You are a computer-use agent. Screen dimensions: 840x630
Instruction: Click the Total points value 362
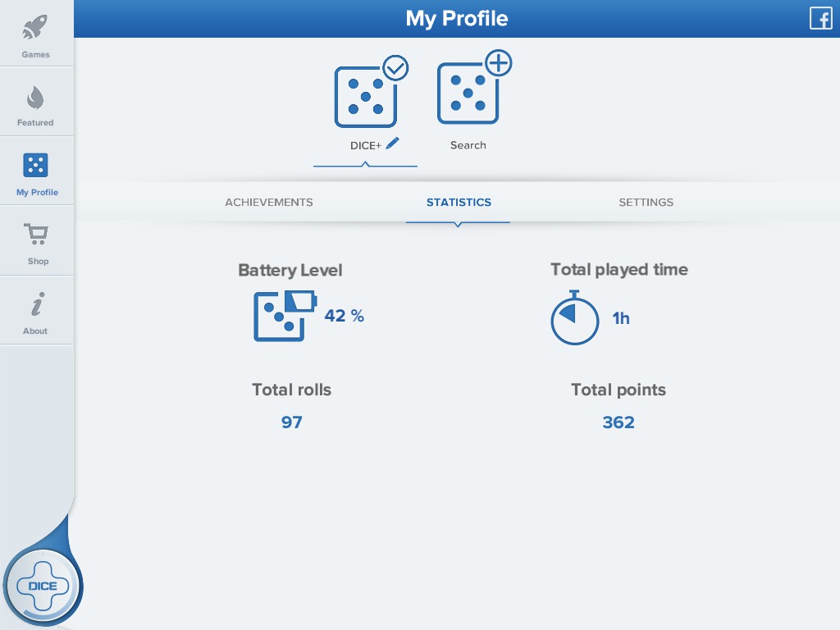coord(619,422)
